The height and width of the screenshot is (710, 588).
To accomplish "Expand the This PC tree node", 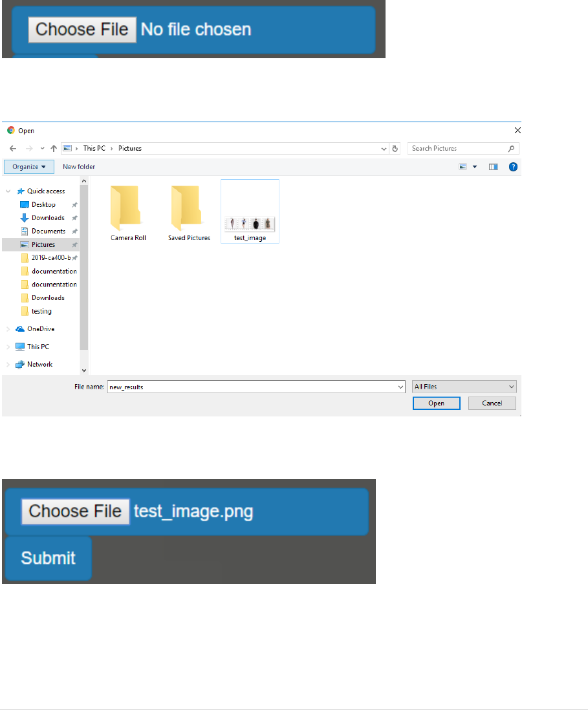I will (8, 347).
